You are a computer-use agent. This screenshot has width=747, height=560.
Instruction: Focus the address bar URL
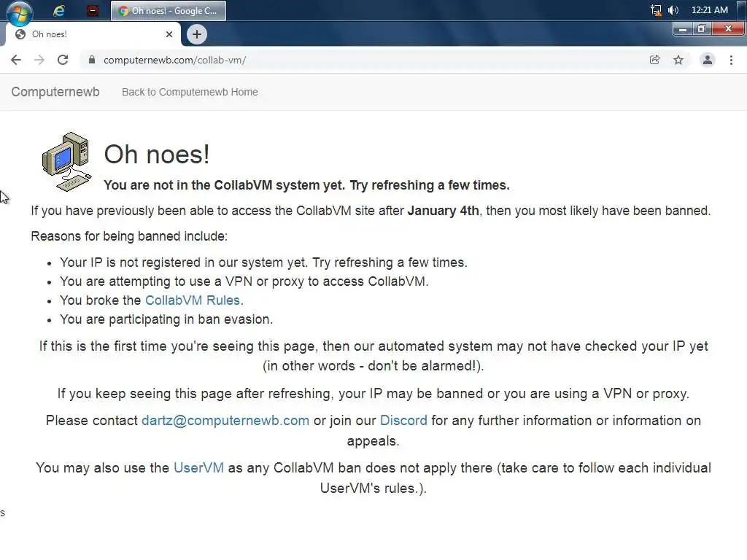174,61
